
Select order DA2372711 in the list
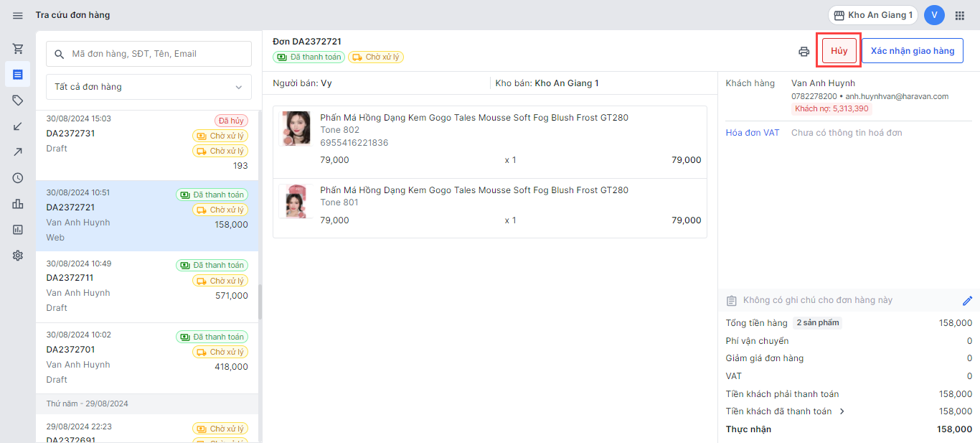click(x=147, y=286)
